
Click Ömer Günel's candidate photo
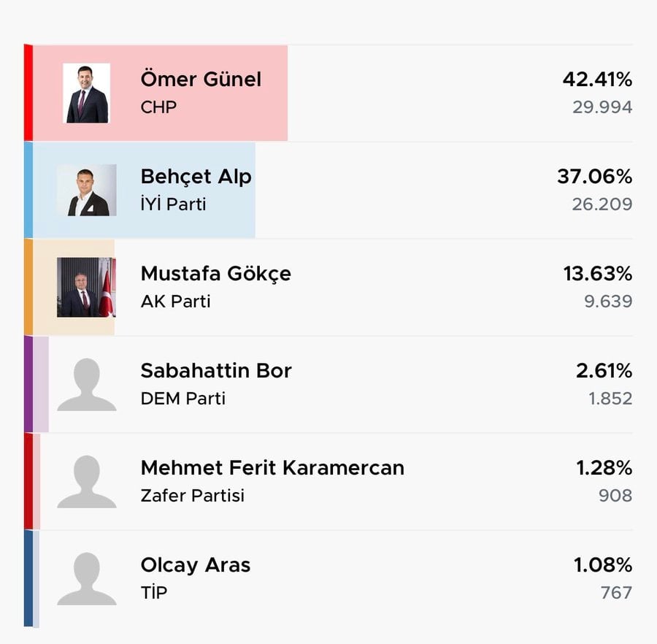[86, 93]
